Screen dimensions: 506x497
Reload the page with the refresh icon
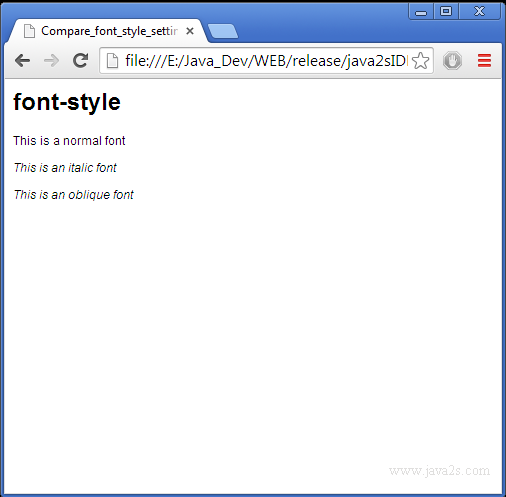tap(80, 60)
